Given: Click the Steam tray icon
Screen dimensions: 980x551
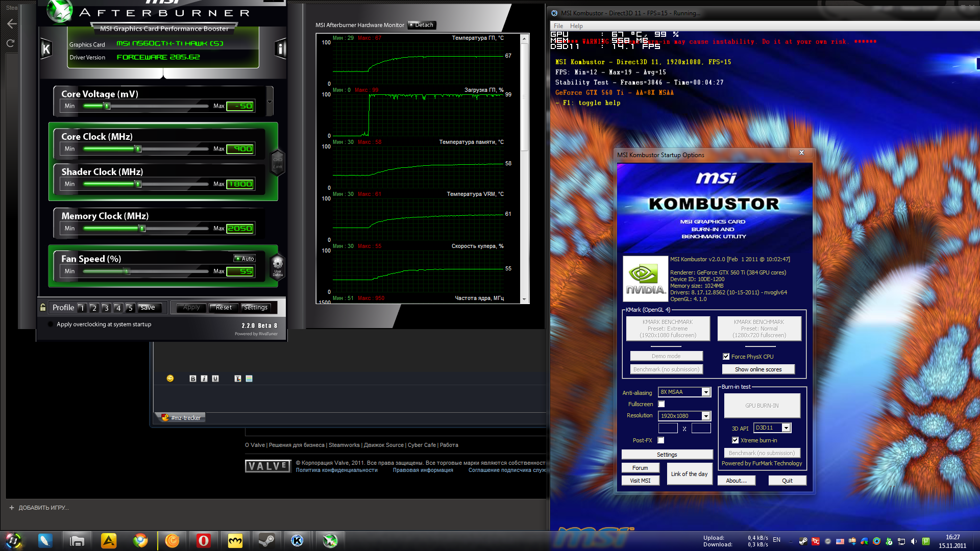Looking at the screenshot, I should pyautogui.click(x=803, y=541).
